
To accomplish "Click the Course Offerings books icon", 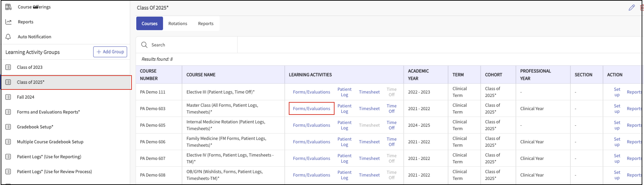I will 8,7.
